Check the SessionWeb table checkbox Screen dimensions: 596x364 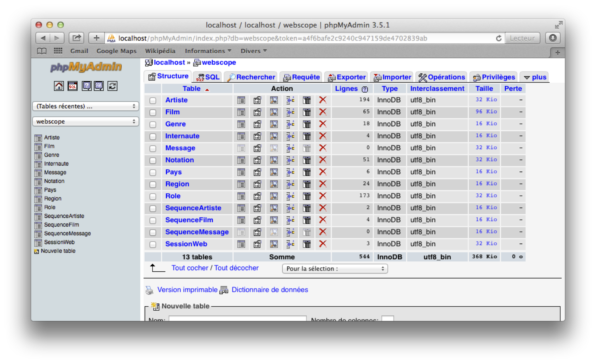point(153,244)
